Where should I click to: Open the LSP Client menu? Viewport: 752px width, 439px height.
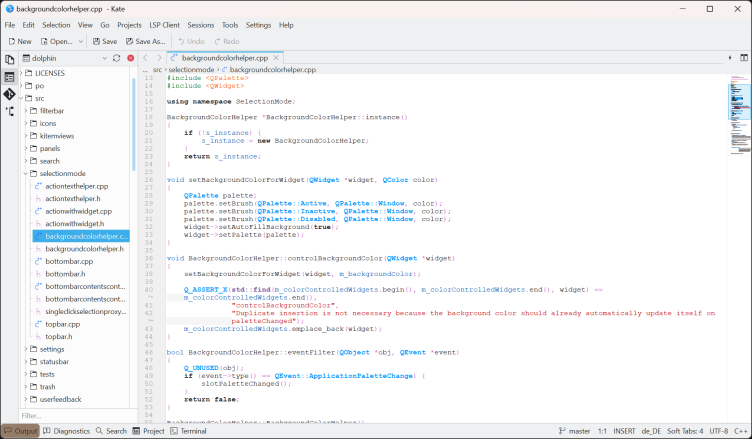click(x=166, y=24)
